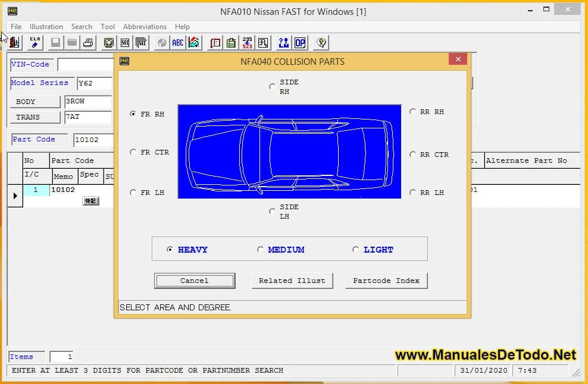Click the small Japanese note icon in row 1
Viewport: 588px width, 384px height.
[90, 201]
